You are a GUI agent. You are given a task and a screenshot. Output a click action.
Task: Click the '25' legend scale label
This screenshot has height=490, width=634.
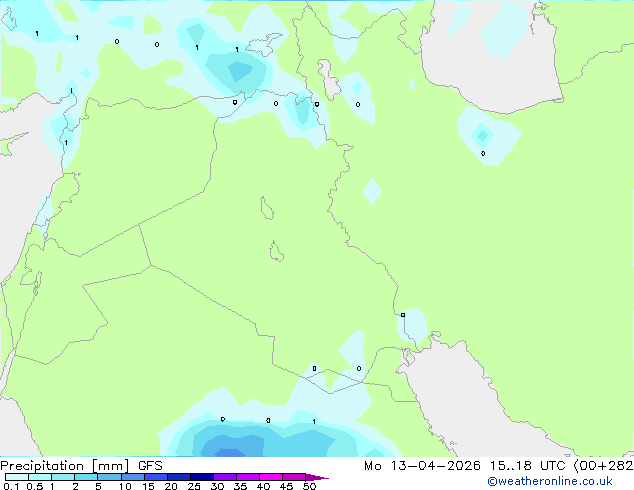click(x=194, y=486)
